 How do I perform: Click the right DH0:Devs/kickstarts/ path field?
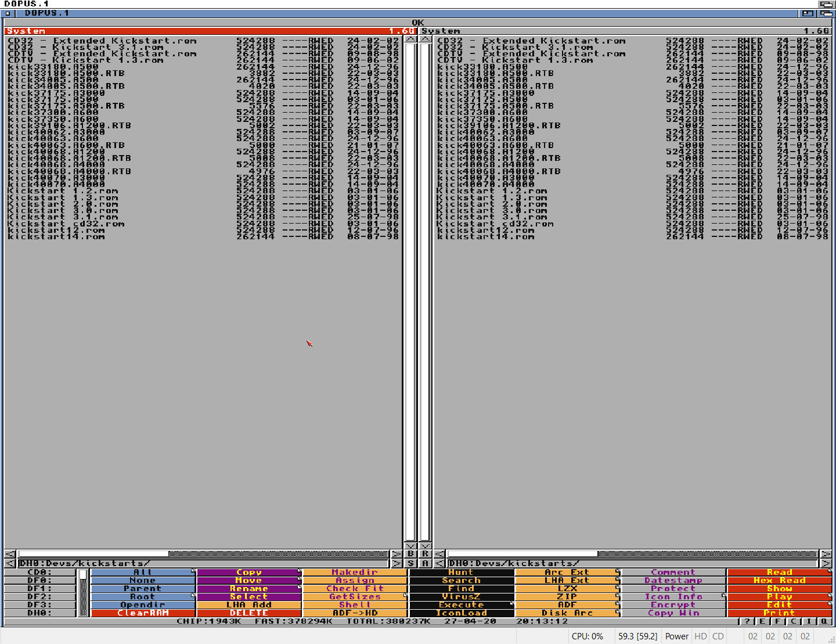pyautogui.click(x=632, y=563)
